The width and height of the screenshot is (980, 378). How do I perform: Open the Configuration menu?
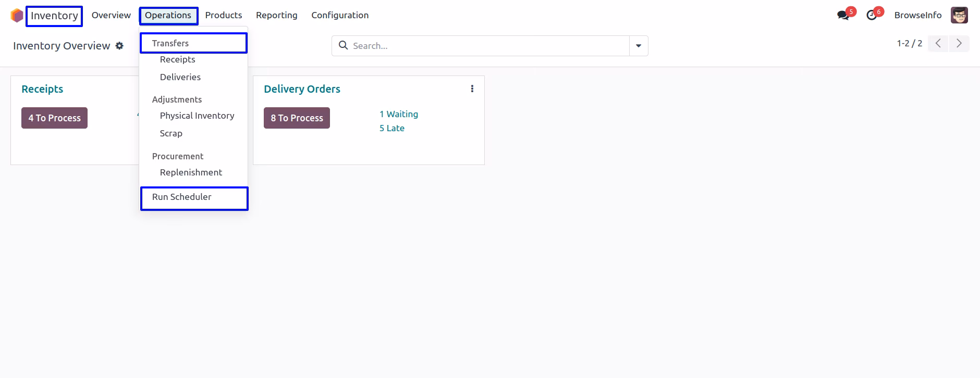coord(340,15)
